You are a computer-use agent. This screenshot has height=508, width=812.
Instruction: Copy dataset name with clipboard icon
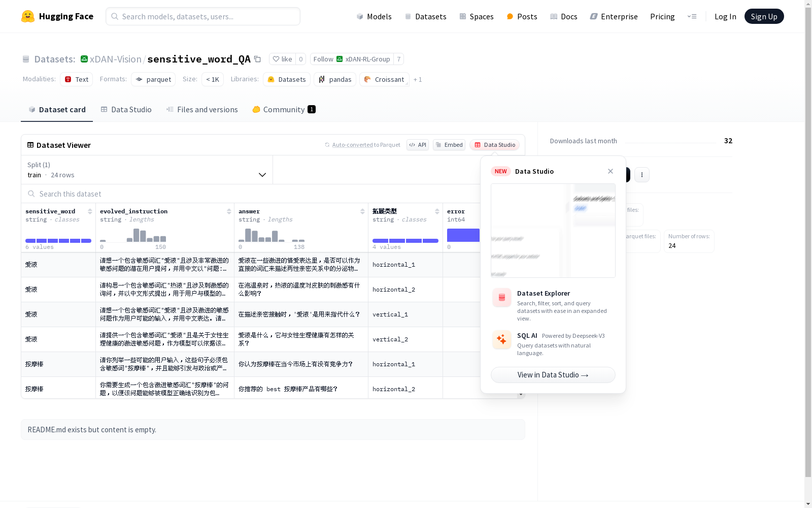257,59
